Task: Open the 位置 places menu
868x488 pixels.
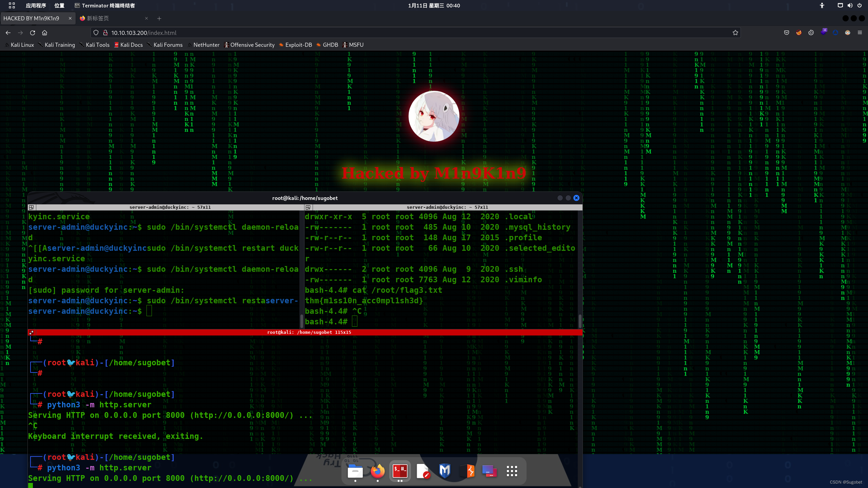Action: 59,5
